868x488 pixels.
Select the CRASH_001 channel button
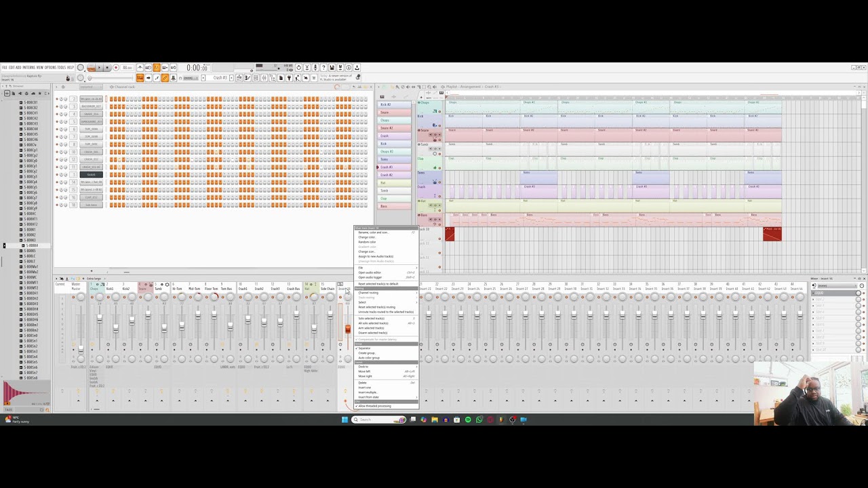(92, 152)
